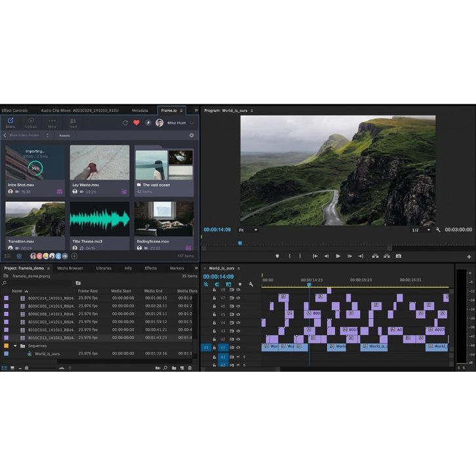Click the timeline wrench settings icon
The height and width of the screenshot is (476, 476).
(250, 284)
